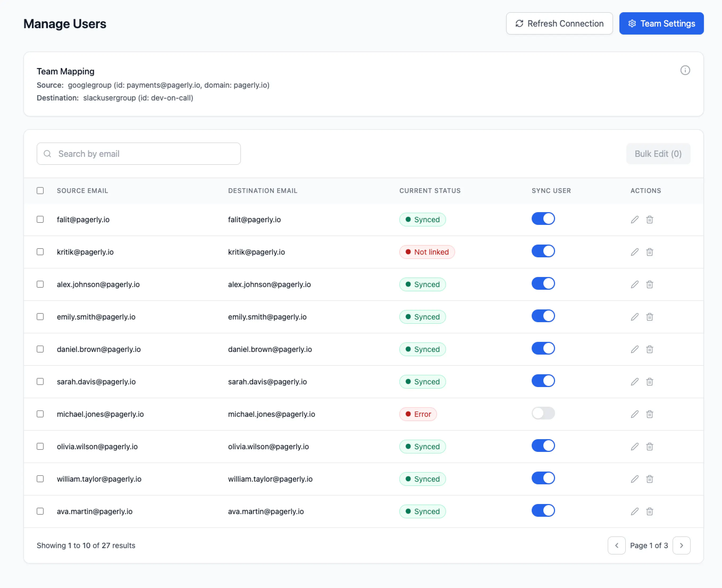Remove sarah.davis@pagerly.io with trash icon
The image size is (722, 588).
[649, 382]
